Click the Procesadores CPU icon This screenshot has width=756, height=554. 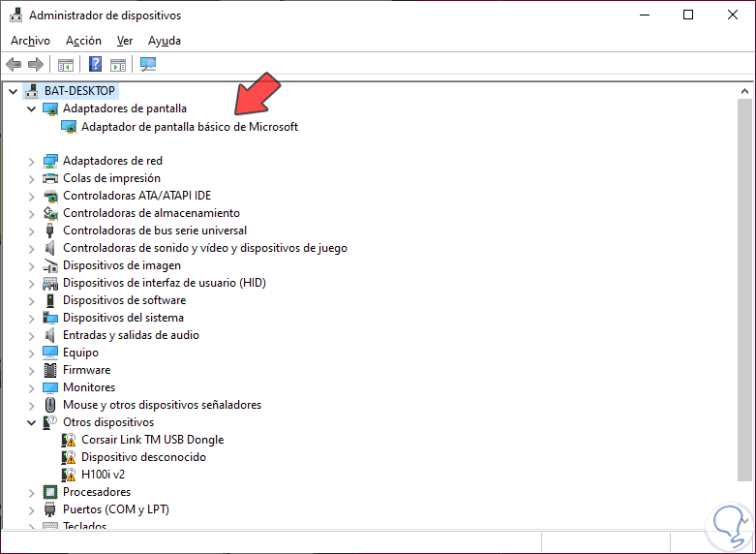click(50, 492)
